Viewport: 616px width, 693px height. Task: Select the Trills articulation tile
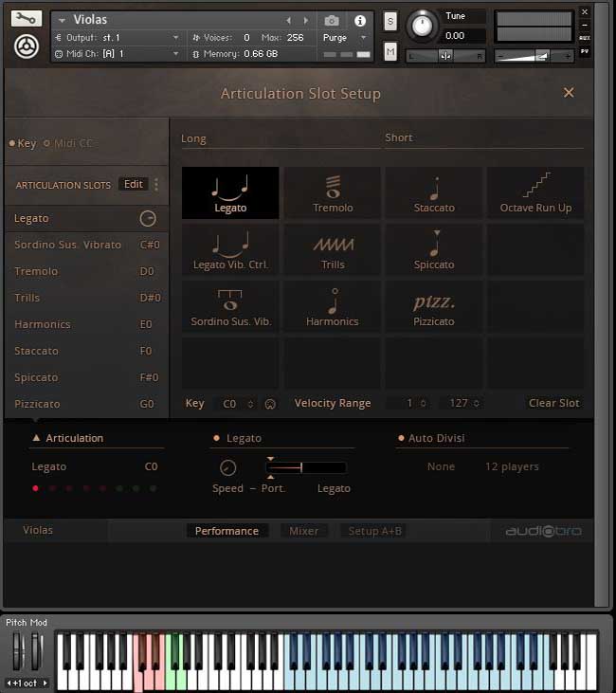click(333, 249)
